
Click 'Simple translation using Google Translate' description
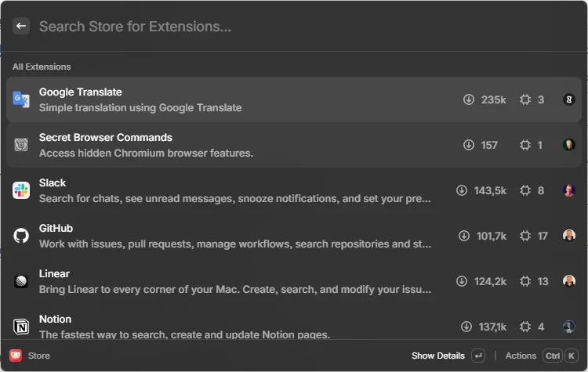point(140,108)
